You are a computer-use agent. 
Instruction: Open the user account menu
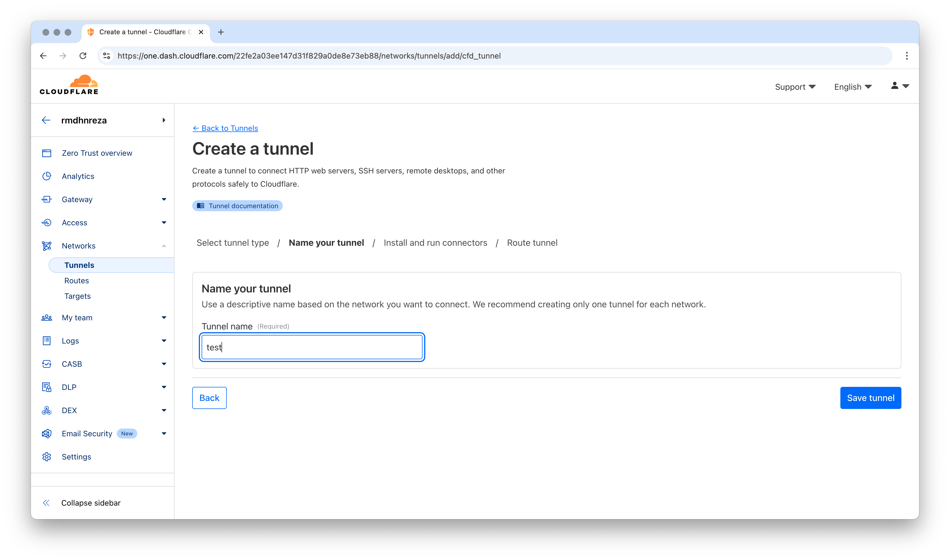click(900, 86)
